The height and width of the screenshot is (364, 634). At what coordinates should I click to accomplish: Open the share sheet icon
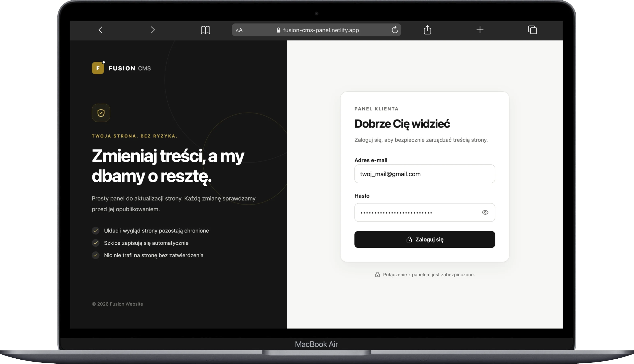(428, 30)
